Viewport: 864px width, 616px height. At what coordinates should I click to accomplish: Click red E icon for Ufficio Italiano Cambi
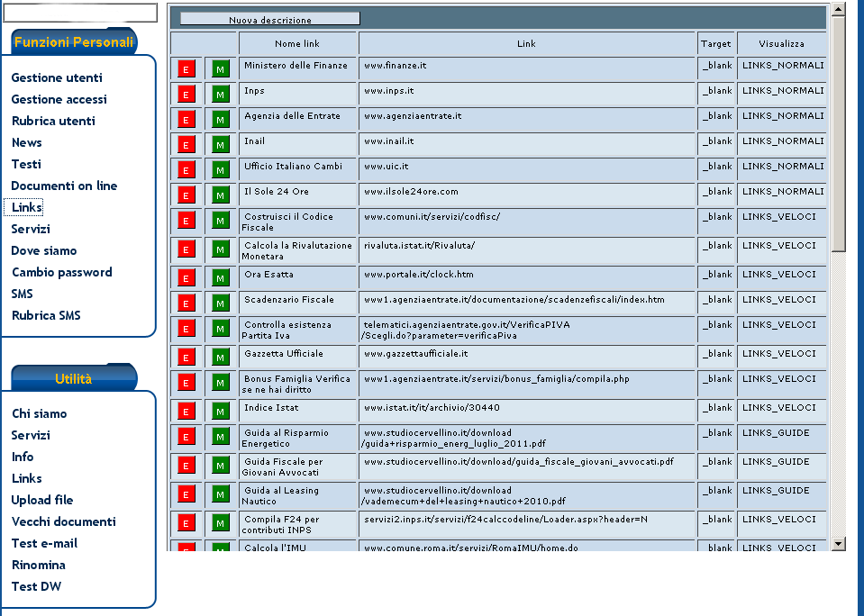coord(186,170)
